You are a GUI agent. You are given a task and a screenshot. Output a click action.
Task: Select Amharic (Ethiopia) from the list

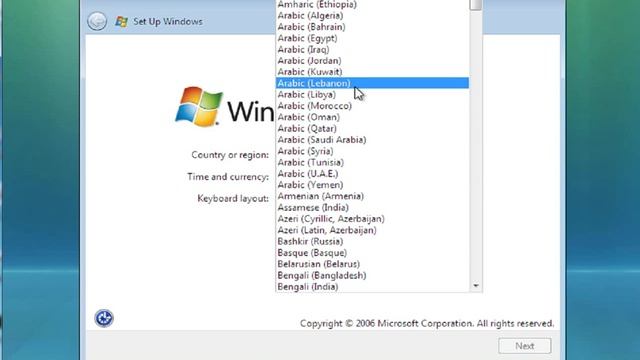coord(372,4)
